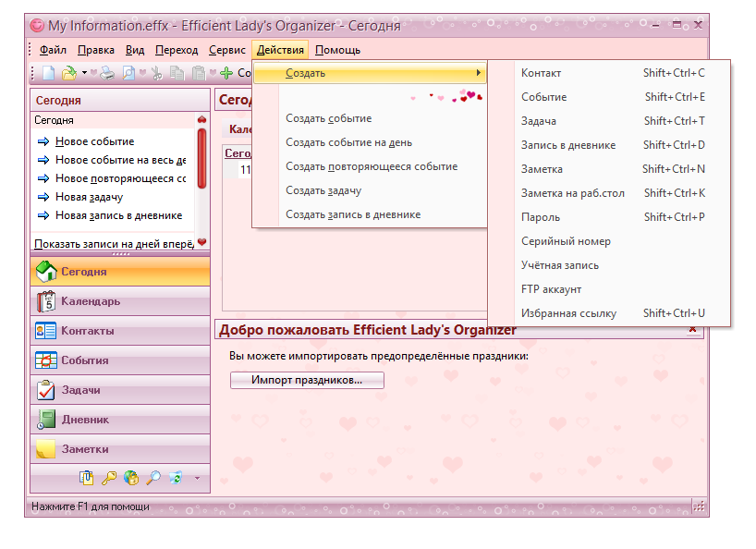This screenshot has width=756, height=549.
Task: Select Задача in the submenu
Action: click(x=609, y=121)
